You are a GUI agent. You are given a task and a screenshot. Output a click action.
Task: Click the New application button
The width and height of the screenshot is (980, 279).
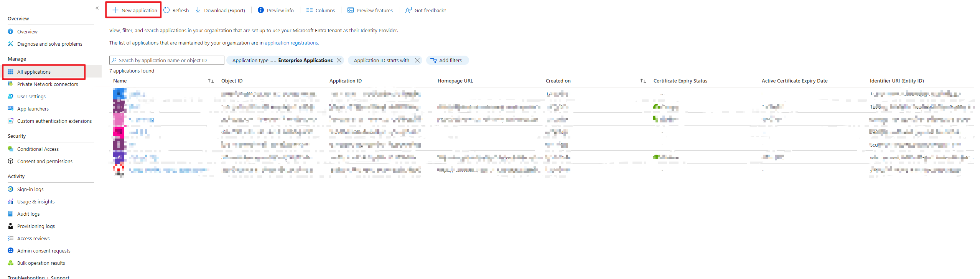point(134,10)
